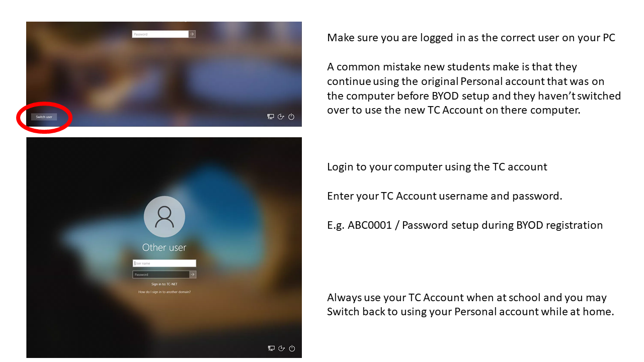The height and width of the screenshot is (362, 644).
Task: Submit password arrow on the Switch user screen
Action: (x=192, y=34)
